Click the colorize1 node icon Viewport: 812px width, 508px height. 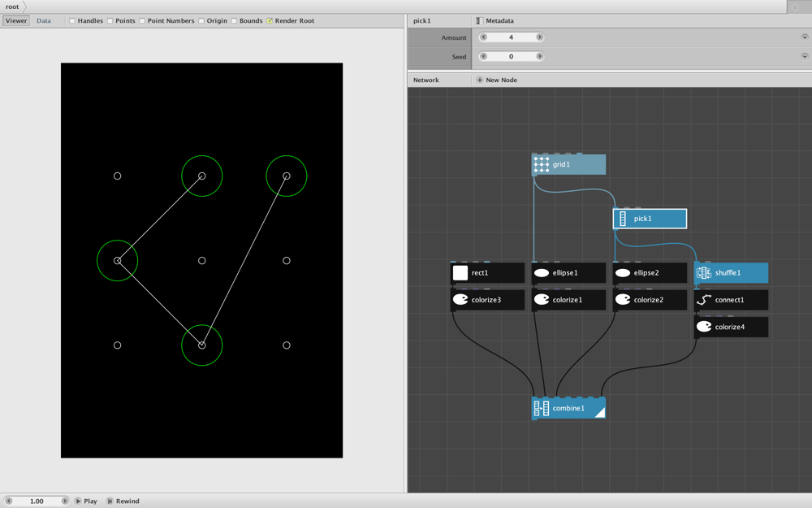pos(541,300)
